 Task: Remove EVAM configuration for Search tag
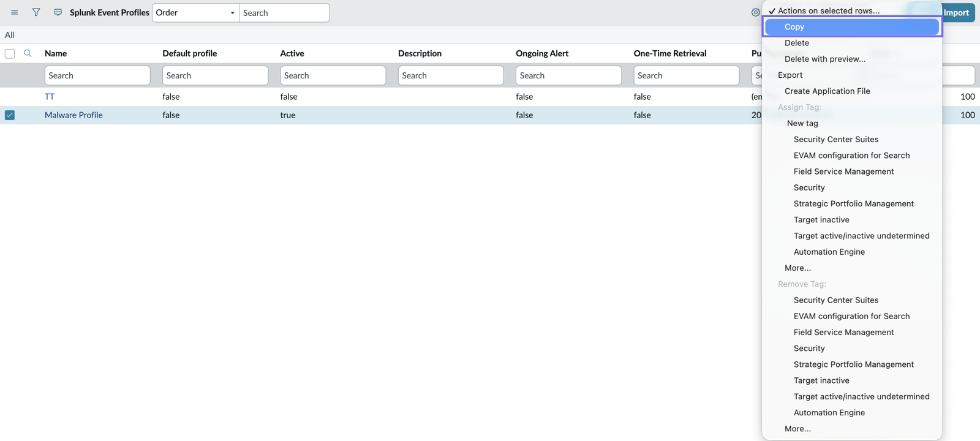pos(852,316)
